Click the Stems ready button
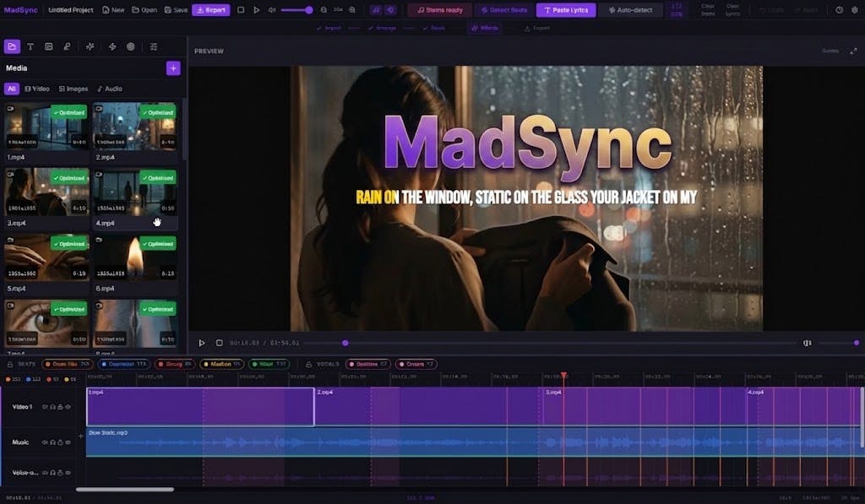The width and height of the screenshot is (865, 504). tap(439, 10)
